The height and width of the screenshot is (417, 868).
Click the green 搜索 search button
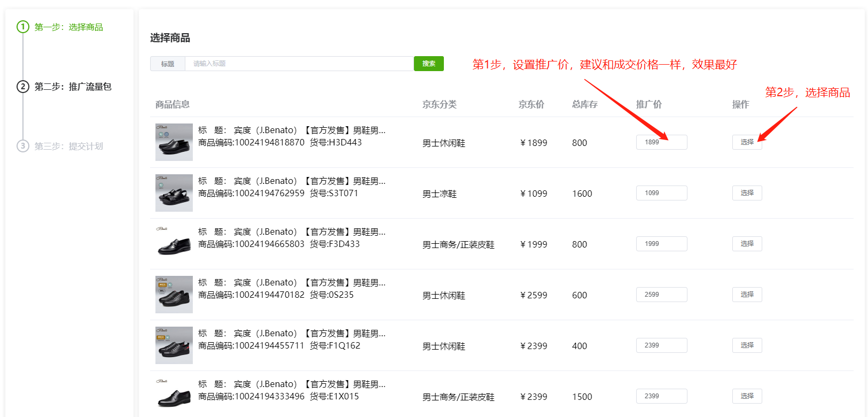[x=428, y=64]
